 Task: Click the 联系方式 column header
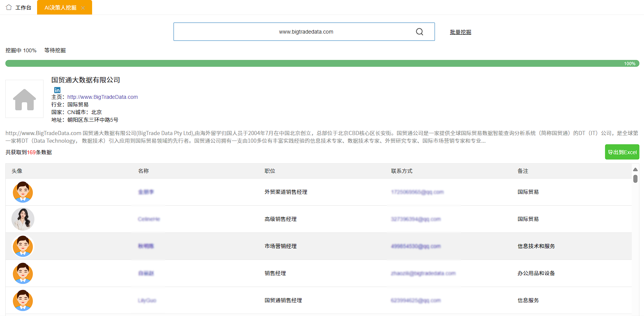tap(402, 171)
